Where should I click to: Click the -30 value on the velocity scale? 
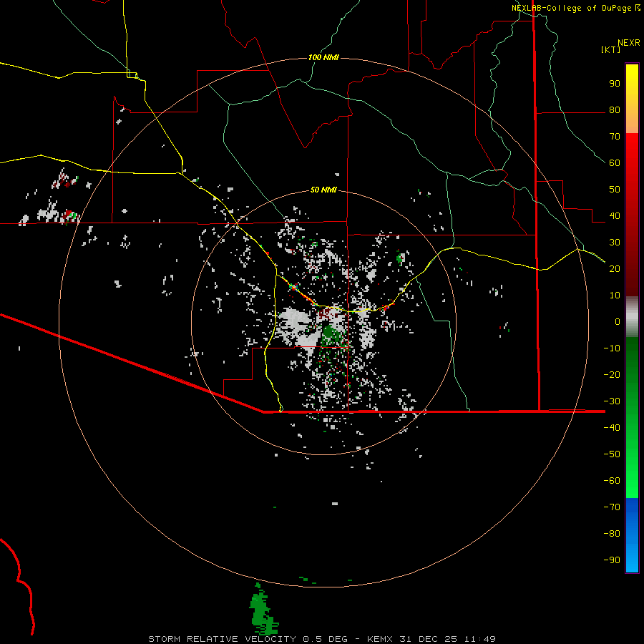coord(612,401)
